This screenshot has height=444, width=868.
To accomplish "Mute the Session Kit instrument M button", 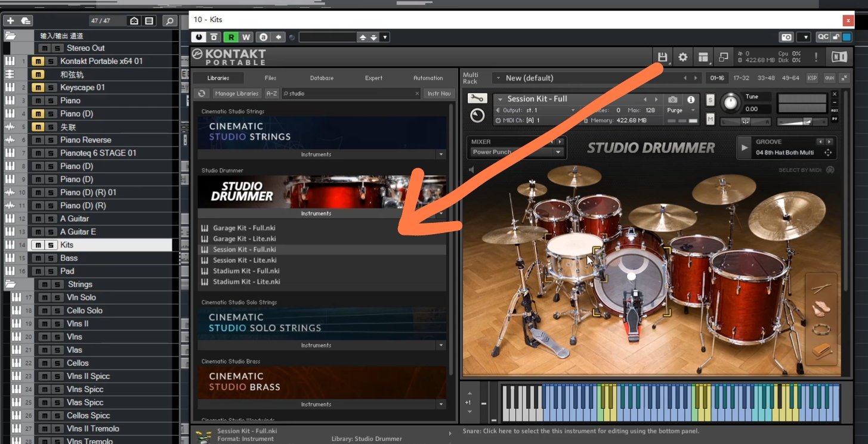I will pyautogui.click(x=711, y=119).
